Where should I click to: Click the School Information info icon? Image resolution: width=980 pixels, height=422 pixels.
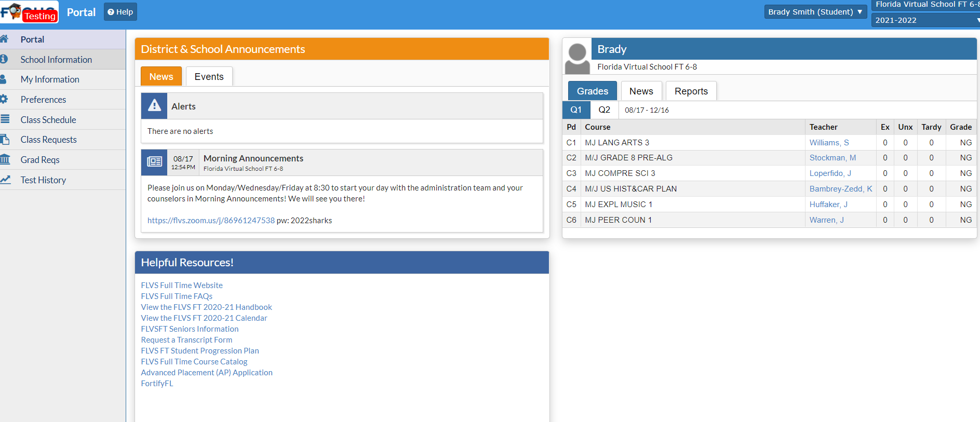click(x=4, y=59)
